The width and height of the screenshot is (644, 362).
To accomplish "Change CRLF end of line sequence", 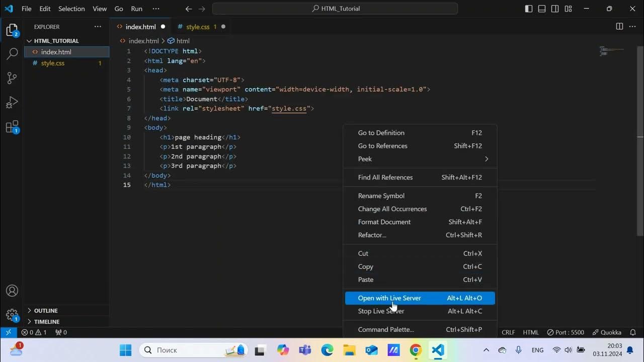I will [508, 332].
